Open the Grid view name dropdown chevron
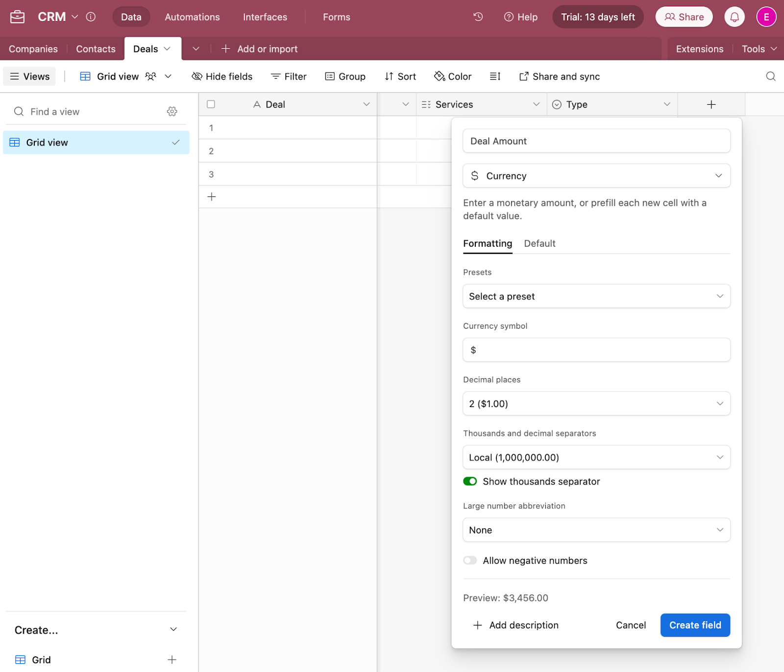784x672 pixels. tap(168, 76)
